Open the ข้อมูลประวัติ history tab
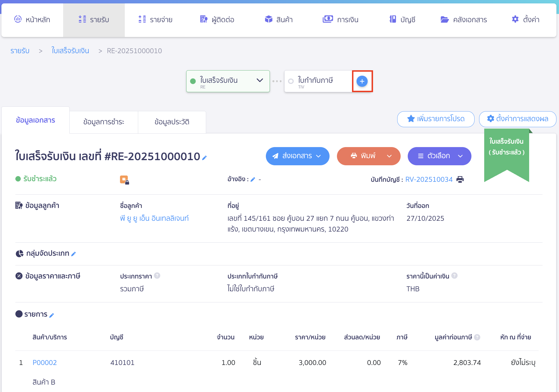559x392 pixels. [172, 122]
